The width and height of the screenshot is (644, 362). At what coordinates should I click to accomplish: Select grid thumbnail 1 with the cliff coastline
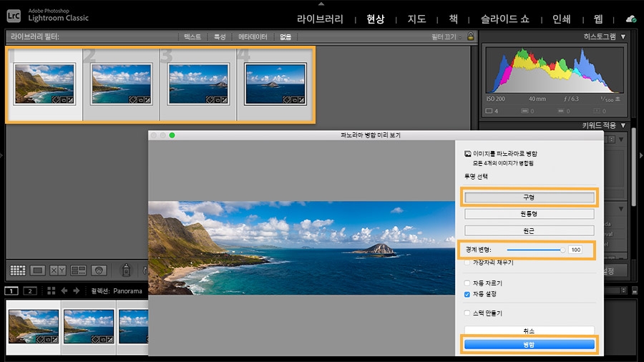tap(44, 84)
